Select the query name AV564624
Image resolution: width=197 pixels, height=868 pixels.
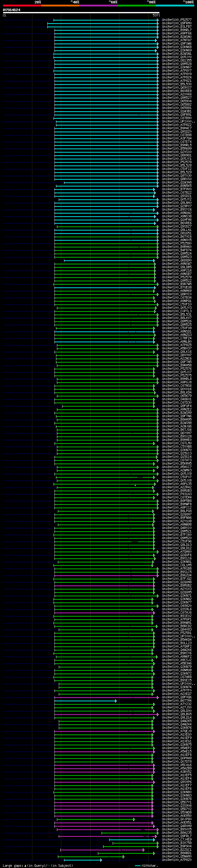click(11, 10)
